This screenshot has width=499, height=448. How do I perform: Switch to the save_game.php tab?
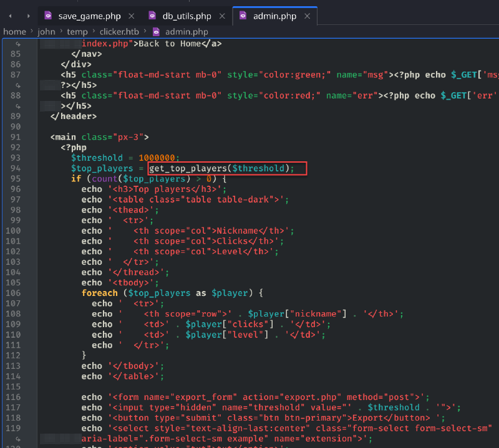[x=89, y=16]
